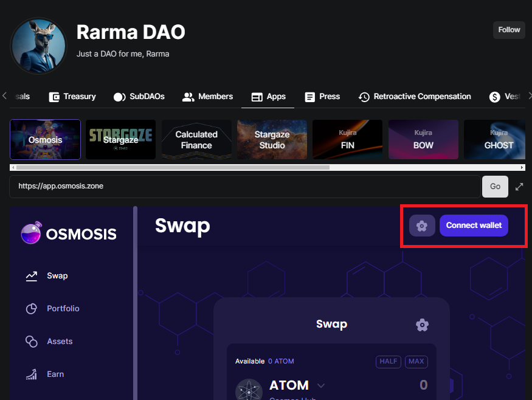532x400 pixels.
Task: Click the '0 ATOM' available balance
Action: [281, 361]
